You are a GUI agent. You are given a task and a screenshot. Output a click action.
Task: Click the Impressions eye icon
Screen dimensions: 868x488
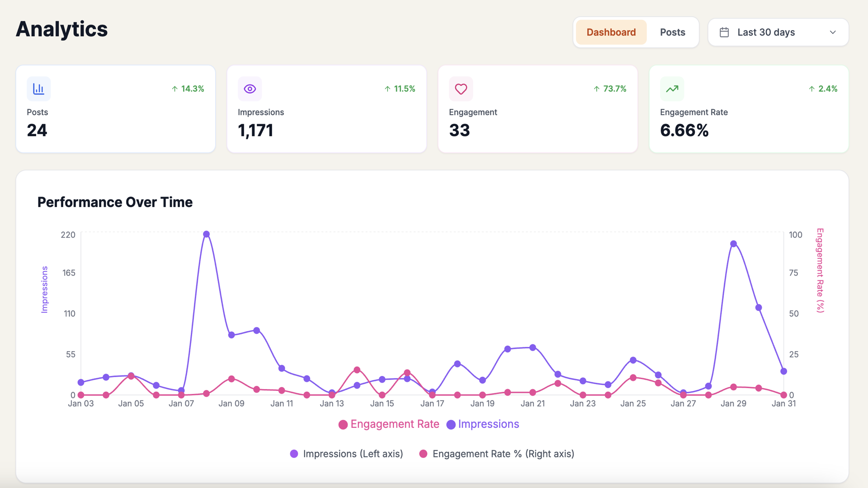click(250, 89)
